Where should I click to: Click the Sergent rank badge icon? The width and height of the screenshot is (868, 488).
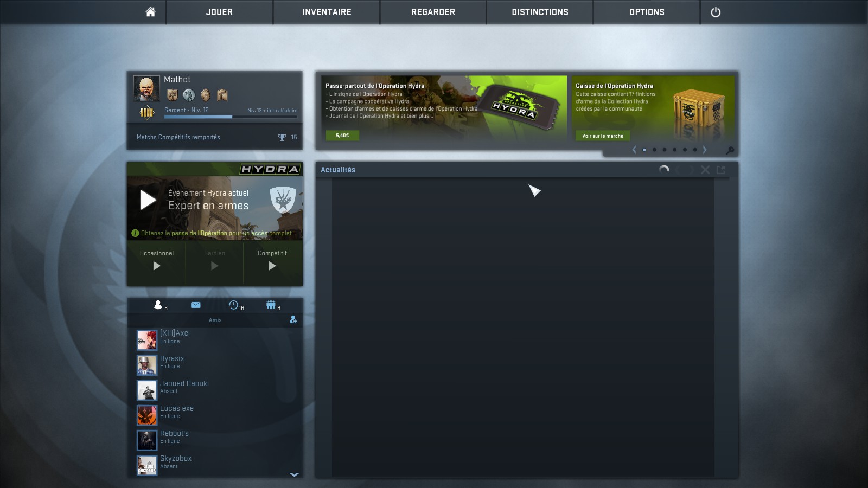[x=146, y=112]
